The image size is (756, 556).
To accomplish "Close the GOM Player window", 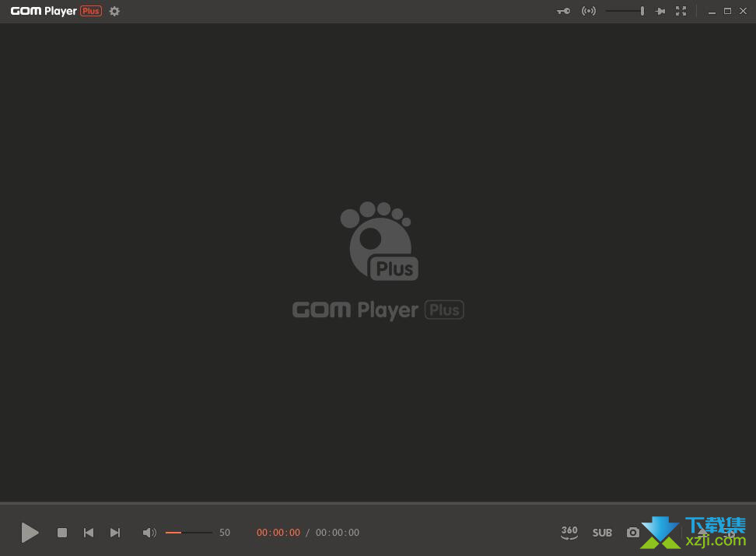I will pos(743,11).
